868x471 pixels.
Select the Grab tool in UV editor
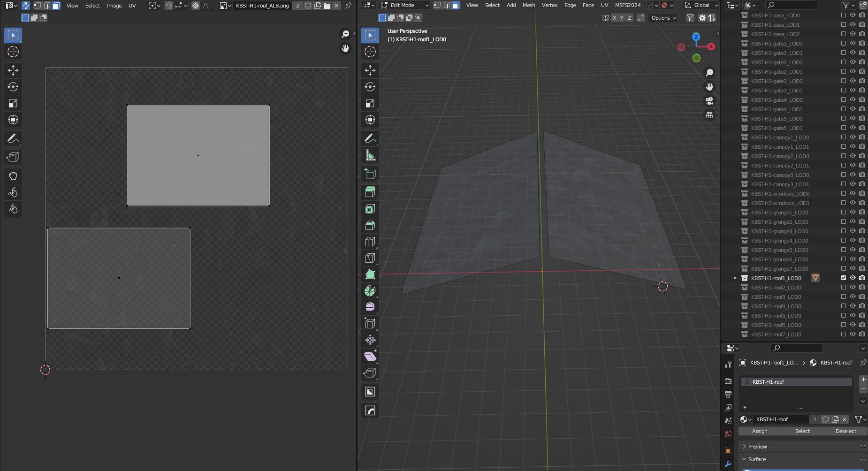(13, 176)
